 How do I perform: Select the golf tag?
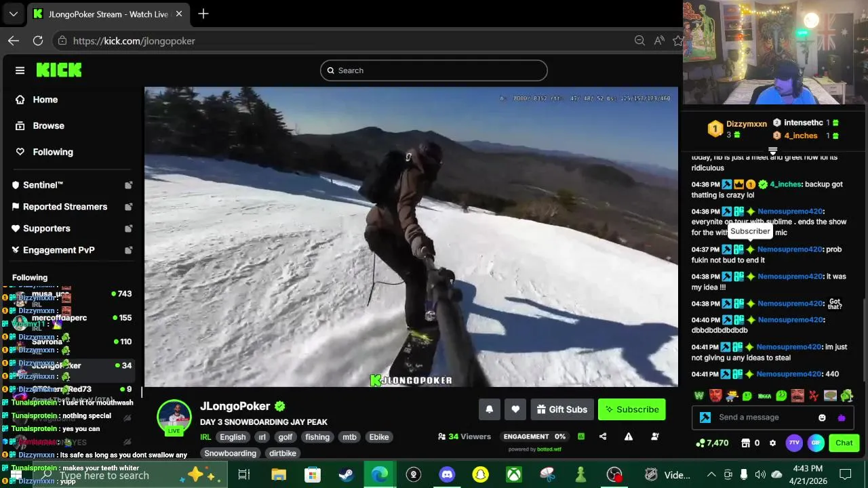pos(285,437)
